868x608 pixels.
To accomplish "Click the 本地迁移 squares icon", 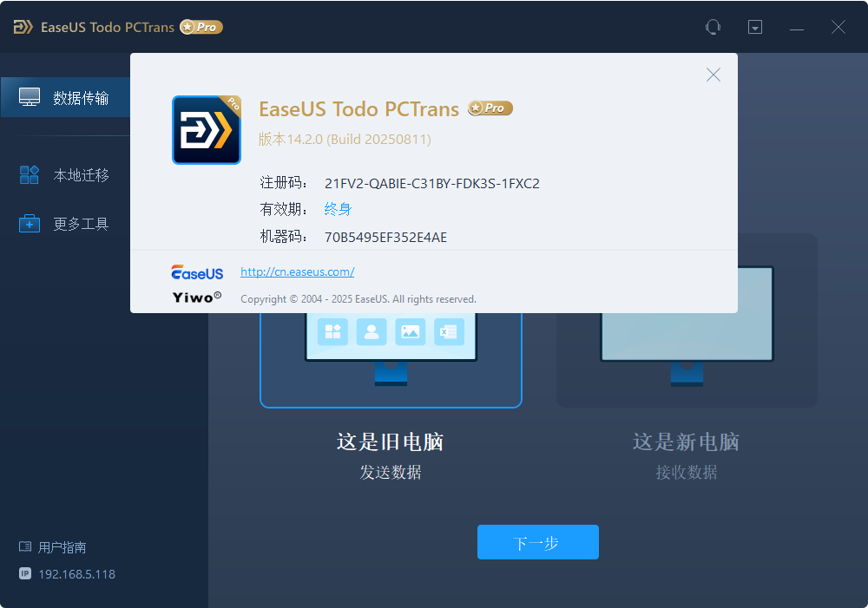I will pyautogui.click(x=30, y=175).
